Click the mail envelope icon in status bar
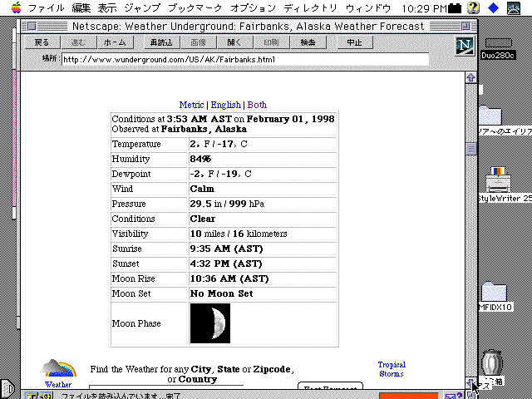This screenshot has width=532, height=399. tap(451, 396)
